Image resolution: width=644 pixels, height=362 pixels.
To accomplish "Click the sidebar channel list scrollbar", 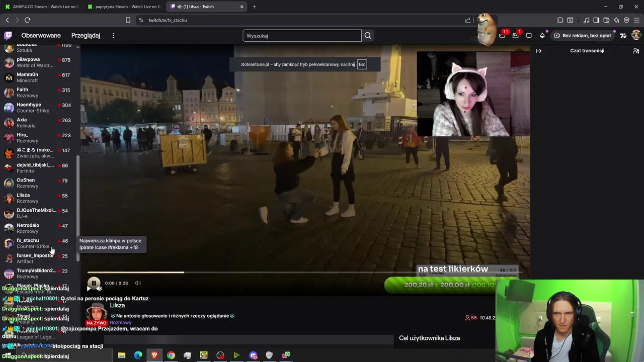I will pyautogui.click(x=77, y=208).
